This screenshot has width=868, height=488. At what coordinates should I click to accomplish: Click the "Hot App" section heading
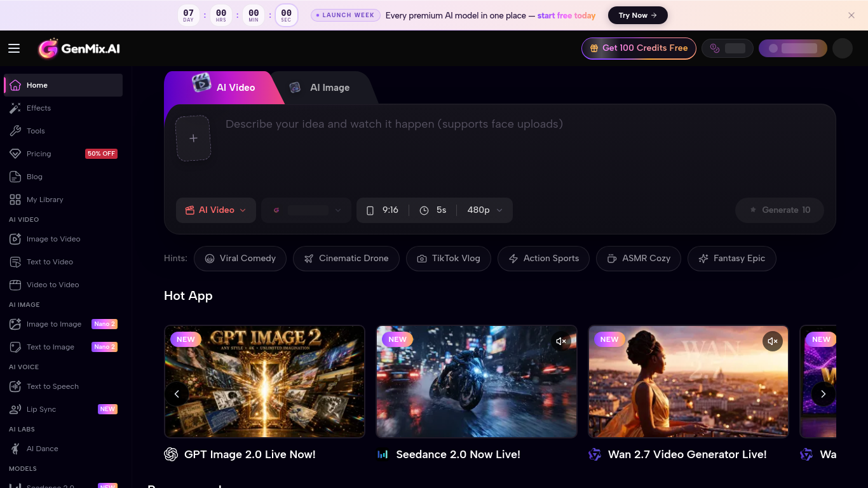point(188,296)
